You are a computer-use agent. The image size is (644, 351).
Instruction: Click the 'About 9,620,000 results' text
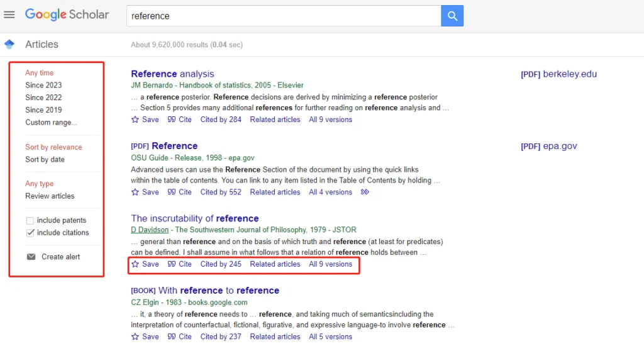(x=187, y=45)
